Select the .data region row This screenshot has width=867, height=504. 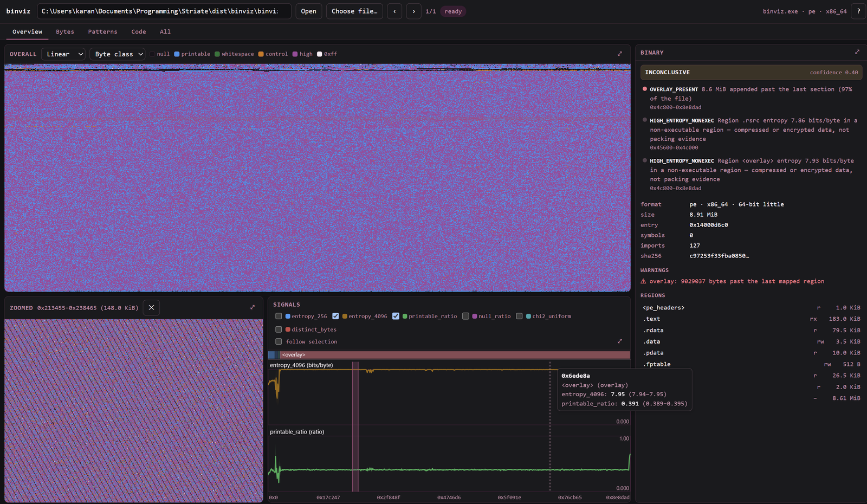point(751,341)
